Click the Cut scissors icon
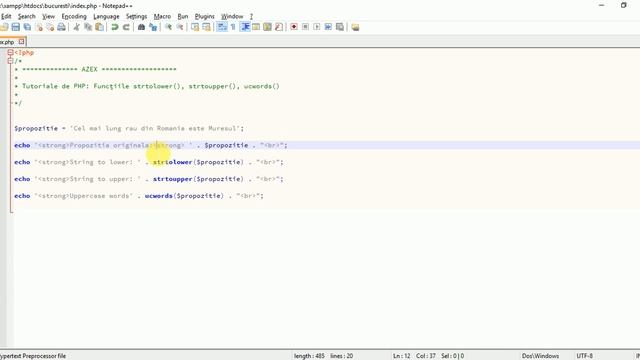Image resolution: width=640 pixels, height=360 pixels. pyautogui.click(x=76, y=27)
